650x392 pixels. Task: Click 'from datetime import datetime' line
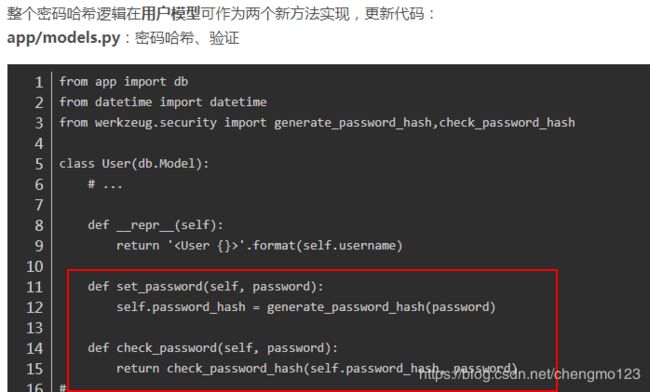pyautogui.click(x=163, y=102)
